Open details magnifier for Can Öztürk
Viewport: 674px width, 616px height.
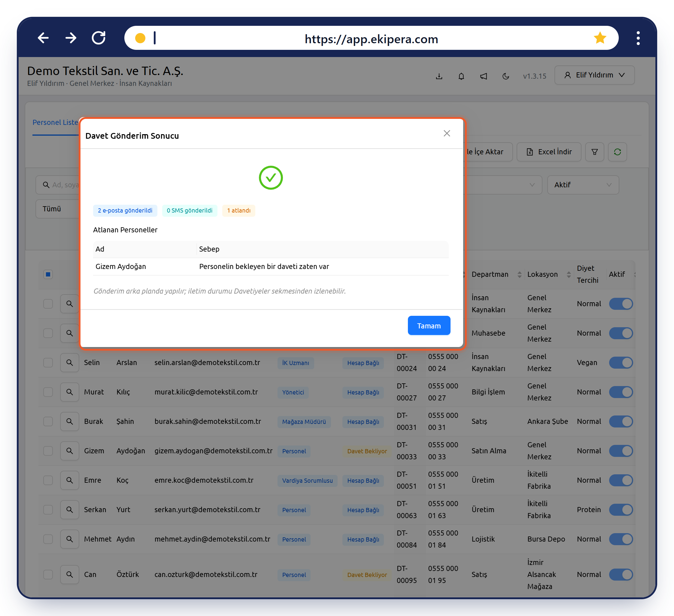(x=70, y=574)
